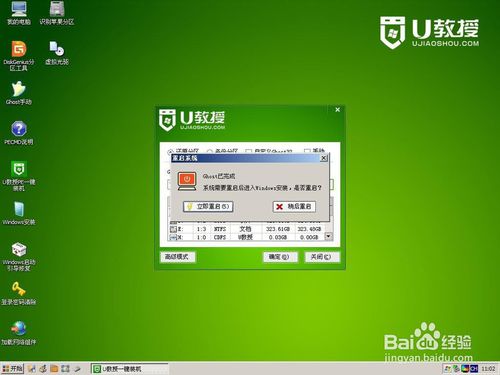
Task: Click the fifth quick launch taskbar icon
Action: 77,369
